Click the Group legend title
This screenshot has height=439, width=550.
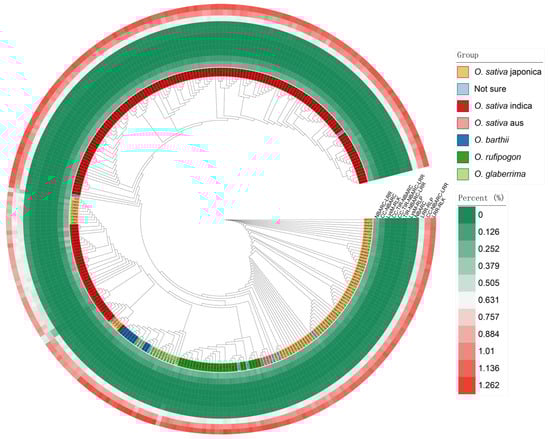pos(468,55)
